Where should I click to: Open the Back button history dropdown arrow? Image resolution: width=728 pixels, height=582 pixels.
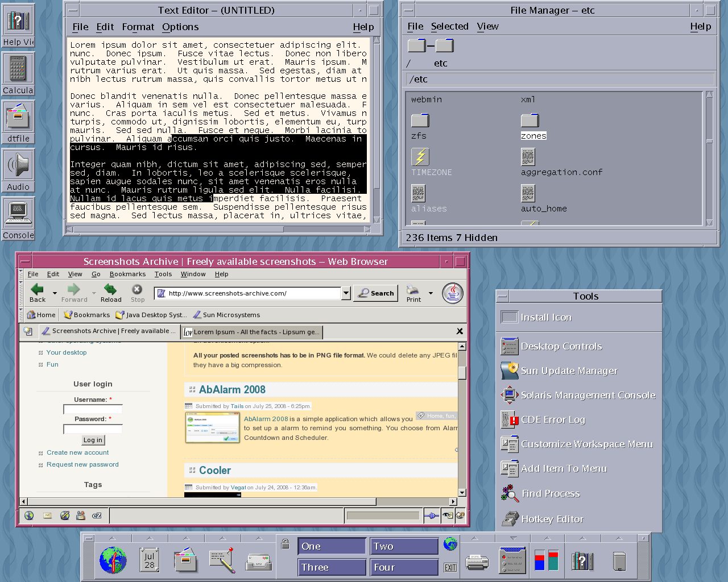(x=55, y=293)
